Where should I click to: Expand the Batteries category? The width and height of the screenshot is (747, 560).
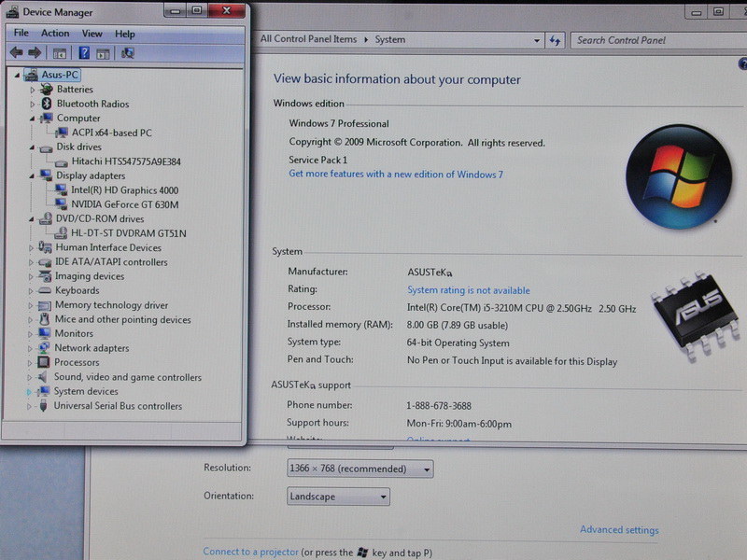(33, 90)
